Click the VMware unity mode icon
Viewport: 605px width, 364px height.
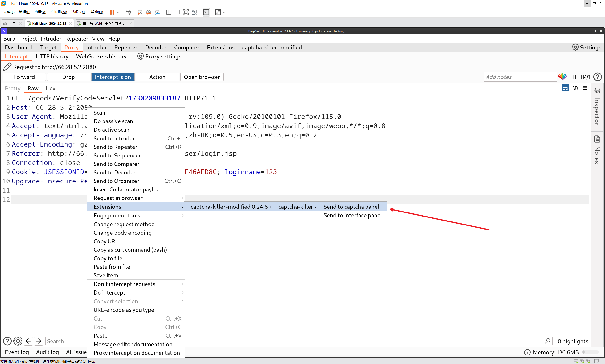pyautogui.click(x=194, y=12)
